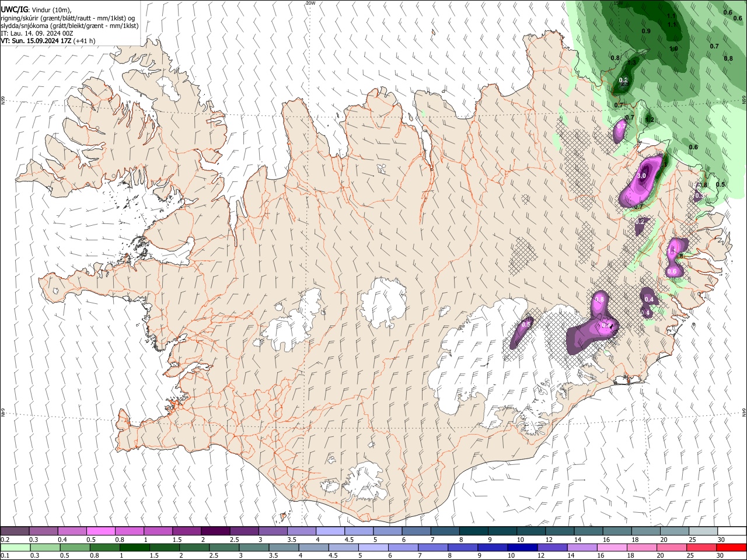Choose the deep navy 10–12 swatch, lower legend
747x560 pixels.
point(522,547)
